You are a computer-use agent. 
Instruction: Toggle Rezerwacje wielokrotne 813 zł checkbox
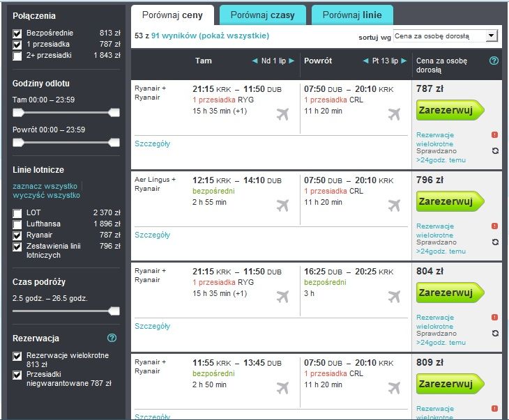click(x=17, y=356)
